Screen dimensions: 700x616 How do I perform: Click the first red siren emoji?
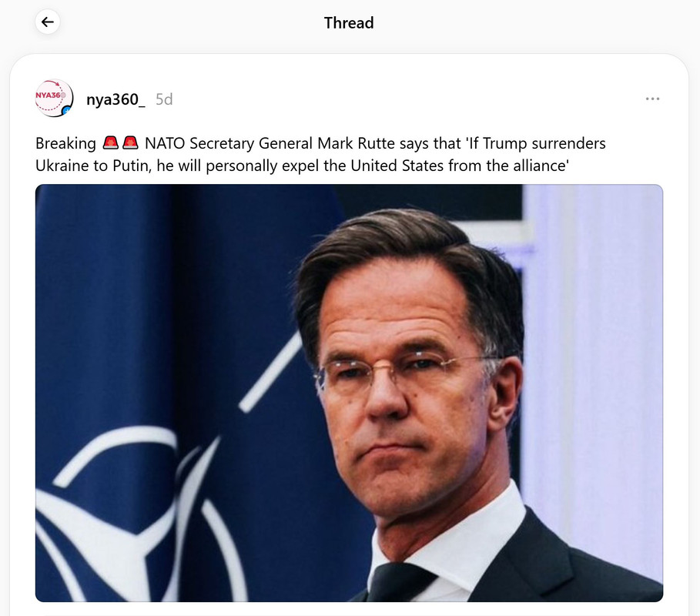pos(111,143)
